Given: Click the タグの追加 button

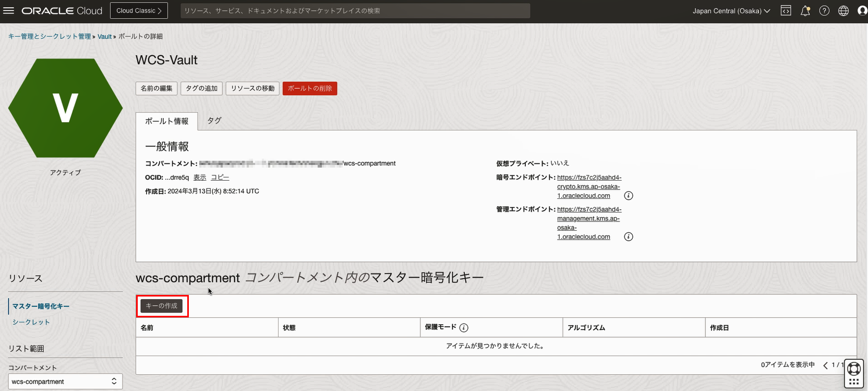Looking at the screenshot, I should pos(201,88).
